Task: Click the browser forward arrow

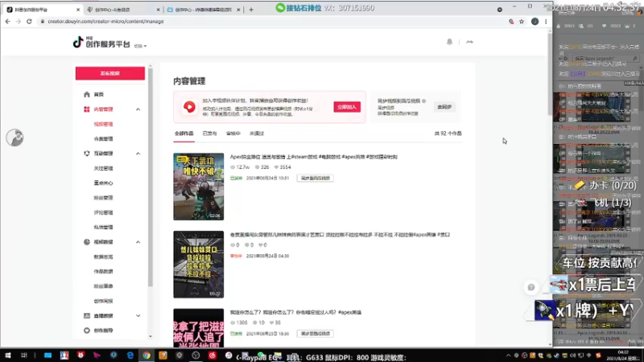Action: pos(18,22)
